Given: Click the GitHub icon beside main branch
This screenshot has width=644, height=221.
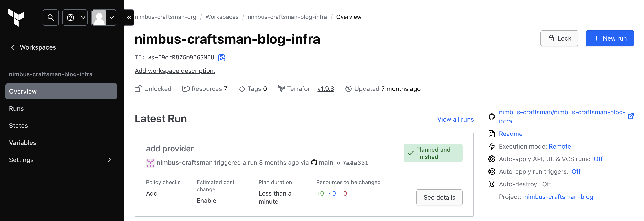Looking at the screenshot, I should coord(314,163).
